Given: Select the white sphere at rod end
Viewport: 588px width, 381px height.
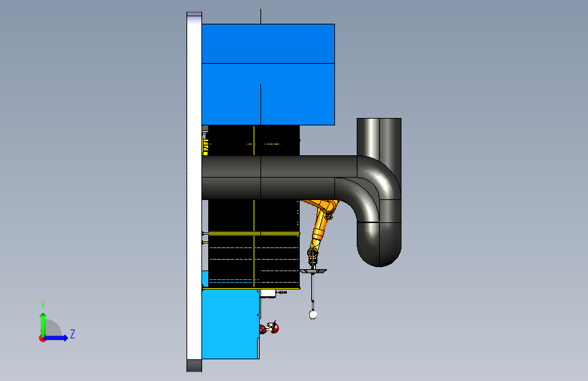Looking at the screenshot, I should (313, 315).
